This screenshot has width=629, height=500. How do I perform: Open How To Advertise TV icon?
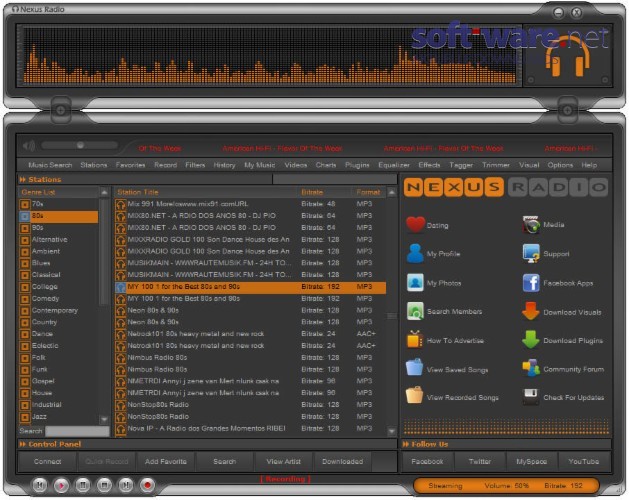click(415, 339)
